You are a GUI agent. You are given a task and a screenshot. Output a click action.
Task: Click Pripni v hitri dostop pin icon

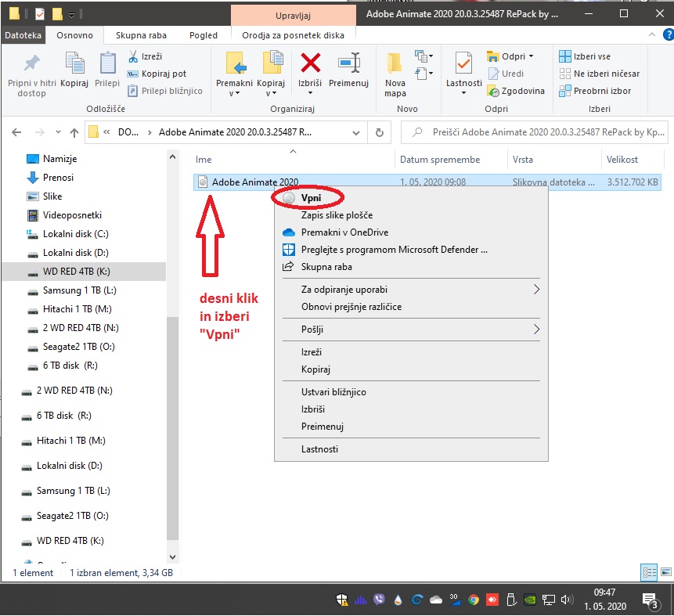coord(32,63)
